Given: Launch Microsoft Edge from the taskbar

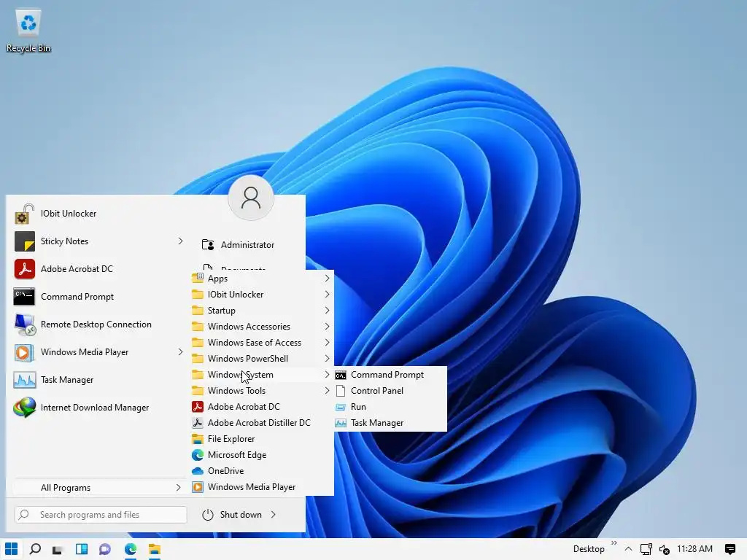Looking at the screenshot, I should 130,549.
